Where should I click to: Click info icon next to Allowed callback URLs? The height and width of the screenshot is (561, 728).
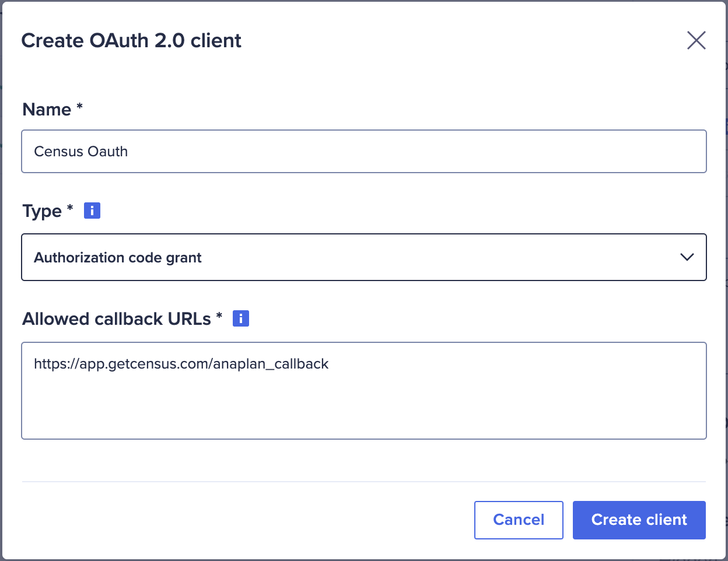pos(241,318)
